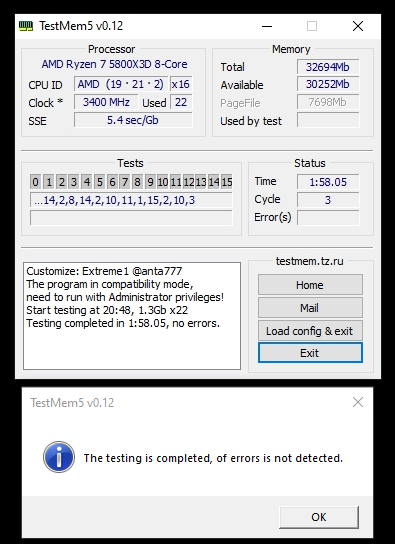Click the Available memory value 30252Mb
The width and height of the screenshot is (395, 544).
pos(328,84)
